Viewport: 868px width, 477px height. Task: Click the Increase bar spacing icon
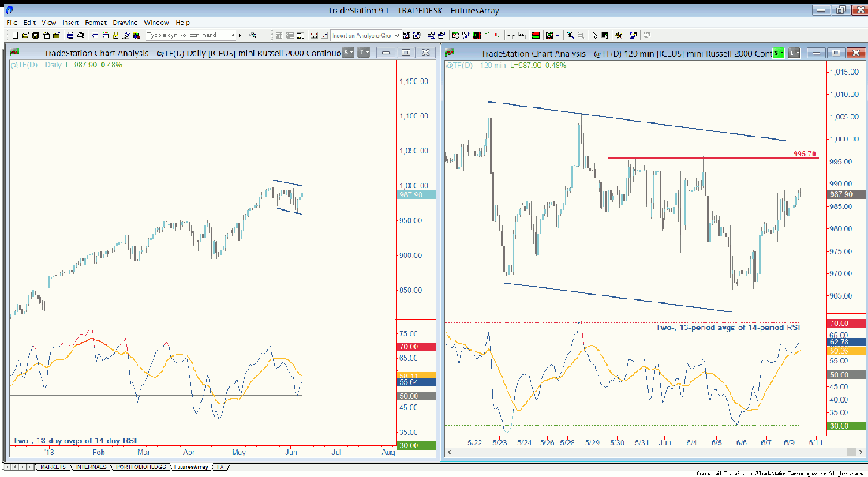[x=522, y=36]
